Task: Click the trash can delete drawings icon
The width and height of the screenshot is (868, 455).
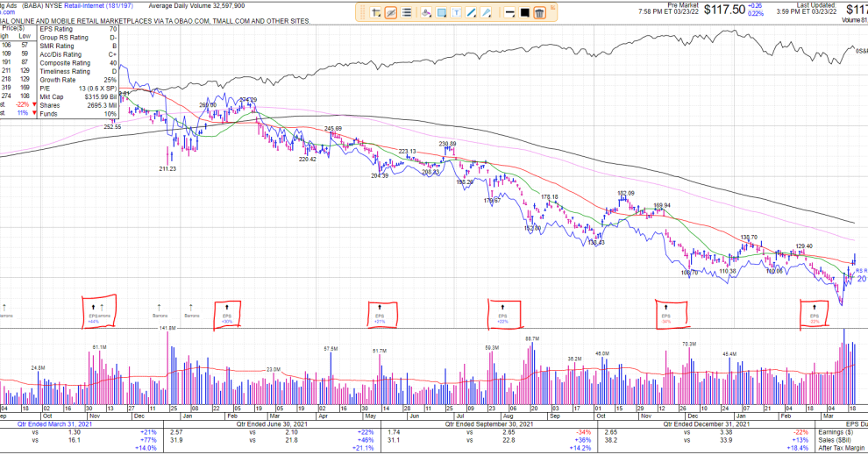Action: pyautogui.click(x=540, y=12)
